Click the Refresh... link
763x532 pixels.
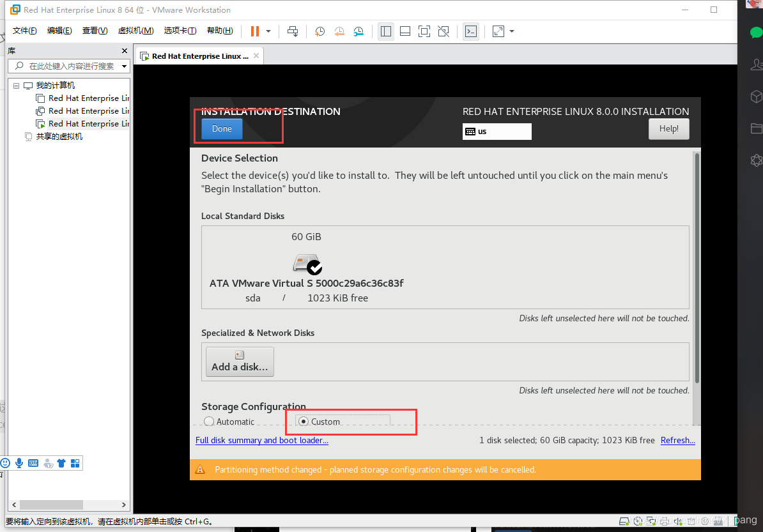(678, 440)
